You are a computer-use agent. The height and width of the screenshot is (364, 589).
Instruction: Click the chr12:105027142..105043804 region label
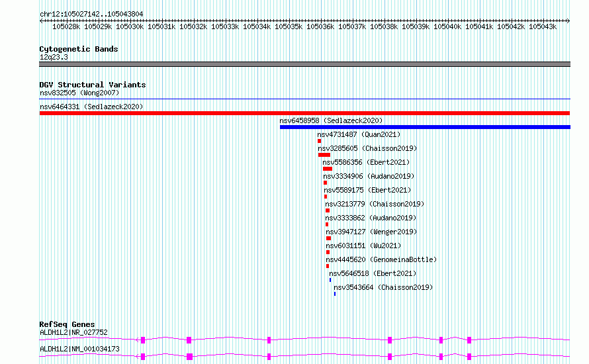(91, 15)
